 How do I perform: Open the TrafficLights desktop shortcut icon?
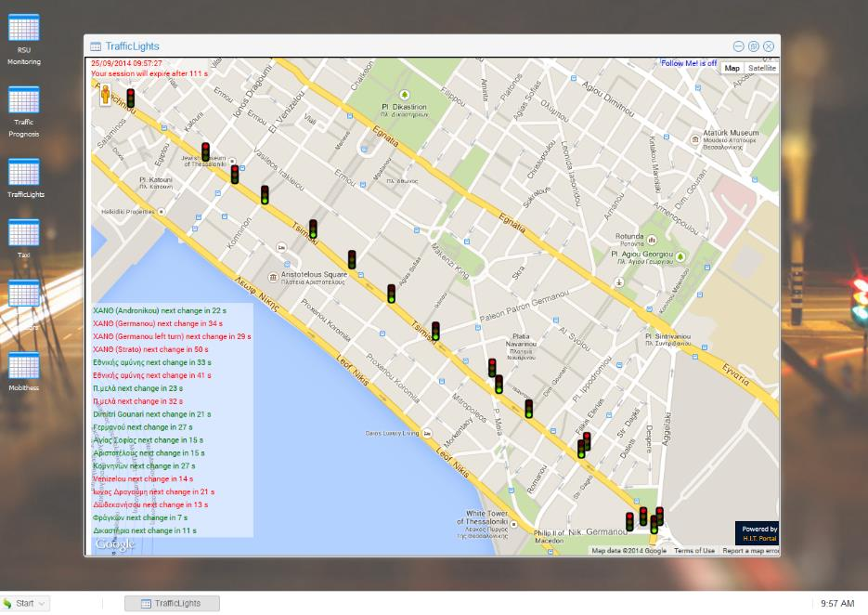point(24,172)
